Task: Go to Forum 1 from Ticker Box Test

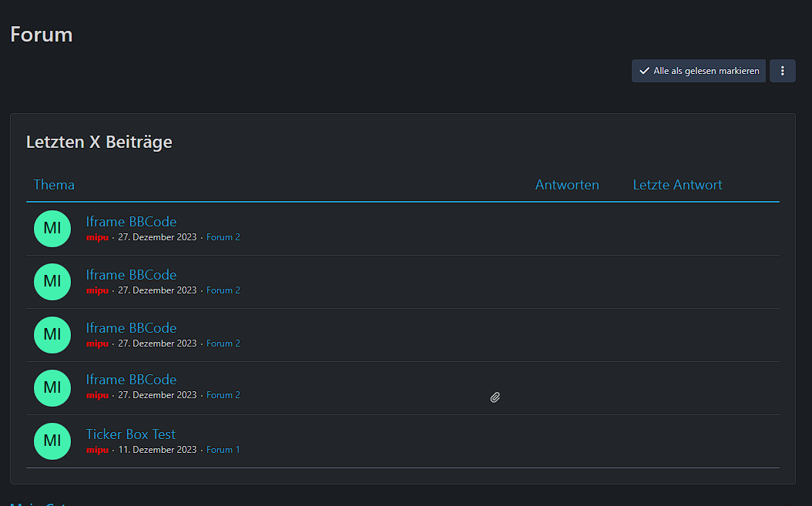Action: 223,450
